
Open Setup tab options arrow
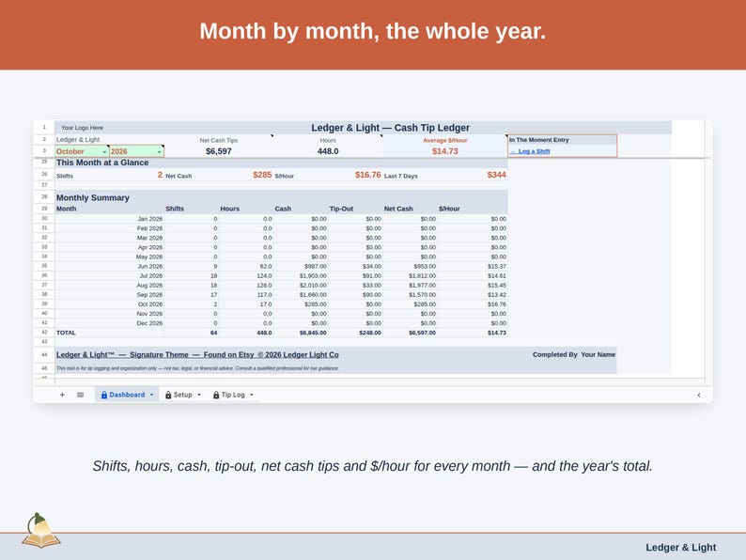pos(199,395)
